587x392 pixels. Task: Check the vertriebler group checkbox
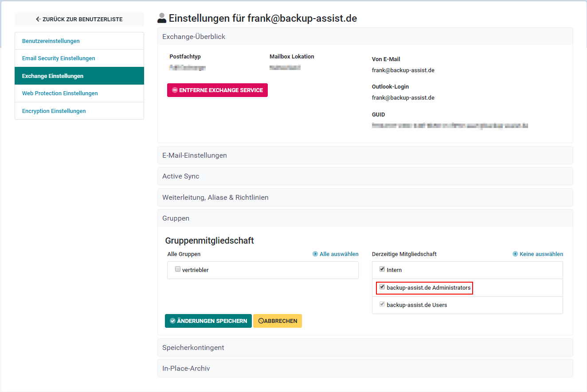click(x=178, y=269)
